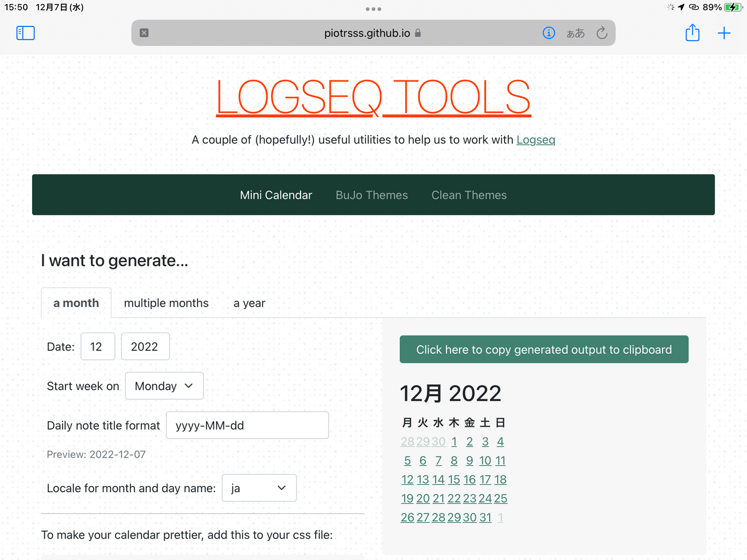Image resolution: width=747 pixels, height=560 pixels.
Task: Open the site info icon in address bar
Action: click(549, 33)
